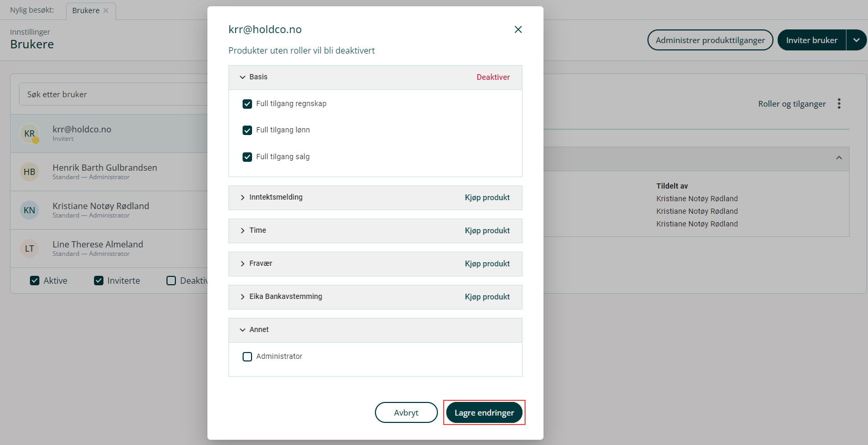Viewport: 868px width, 445px height.
Task: Toggle the Inviterte filter checkbox
Action: [99, 281]
